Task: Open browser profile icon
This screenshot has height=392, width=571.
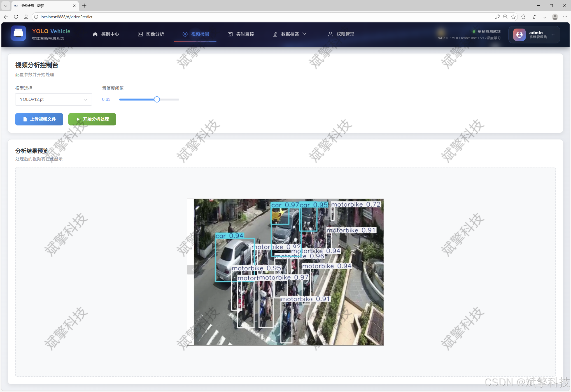Action: tap(555, 17)
